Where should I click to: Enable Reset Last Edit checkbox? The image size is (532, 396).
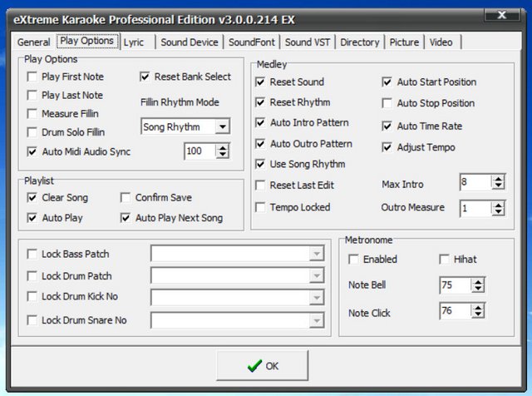click(260, 186)
